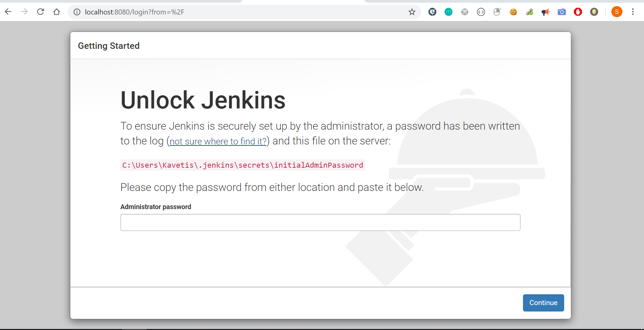Open the orange 'S' profile avatar
The image size is (644, 330).
coord(616,12)
